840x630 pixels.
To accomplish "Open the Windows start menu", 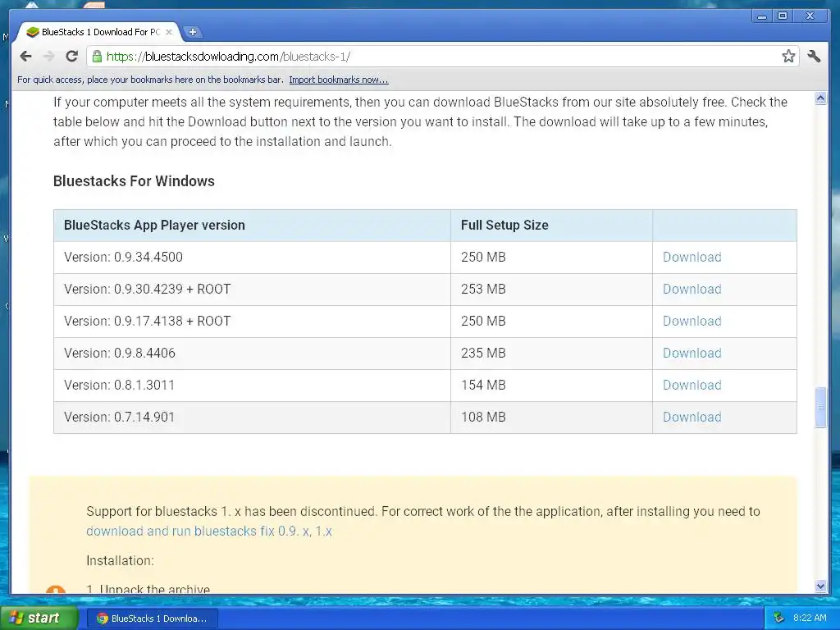I will [39, 619].
